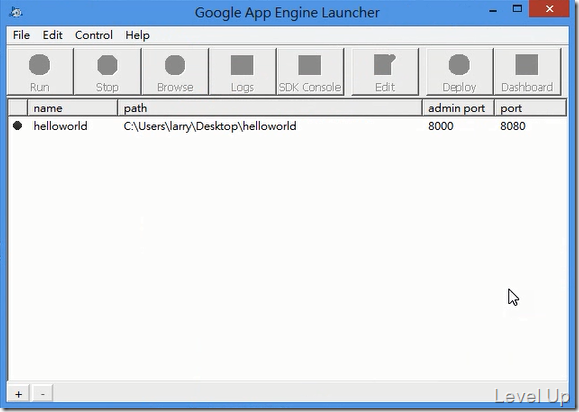Open the Dashboard toolbar button

pyautogui.click(x=527, y=72)
